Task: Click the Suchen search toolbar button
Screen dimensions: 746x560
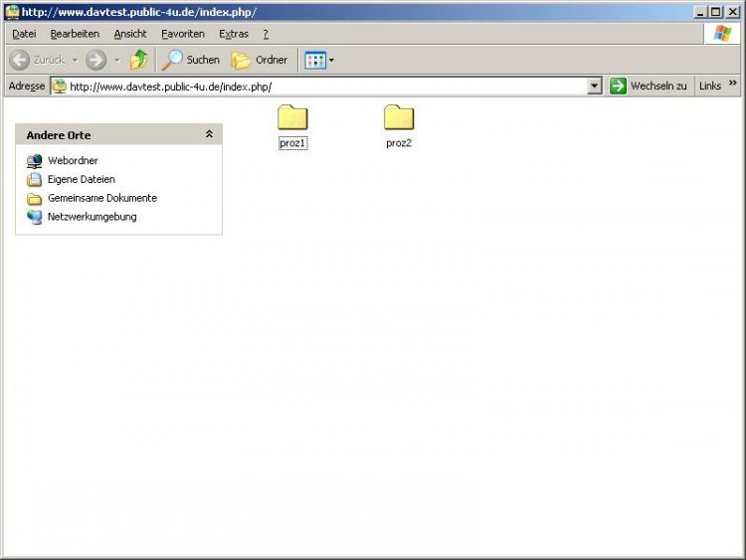Action: click(x=191, y=60)
